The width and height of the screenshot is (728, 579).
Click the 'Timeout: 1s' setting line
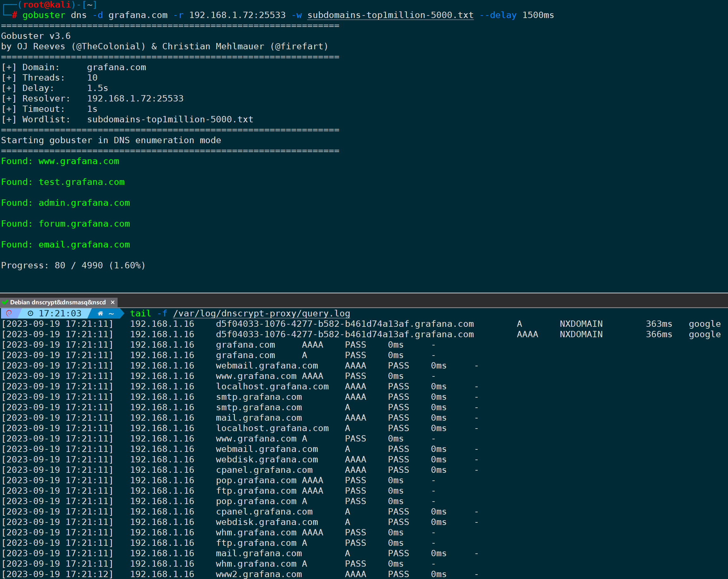tap(49, 109)
